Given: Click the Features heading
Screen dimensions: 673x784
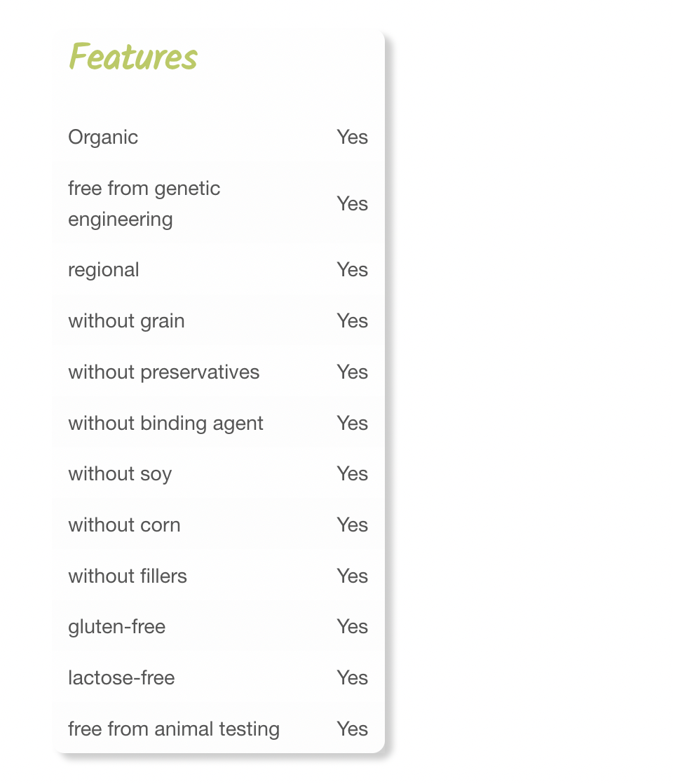Looking at the screenshot, I should coord(133,57).
